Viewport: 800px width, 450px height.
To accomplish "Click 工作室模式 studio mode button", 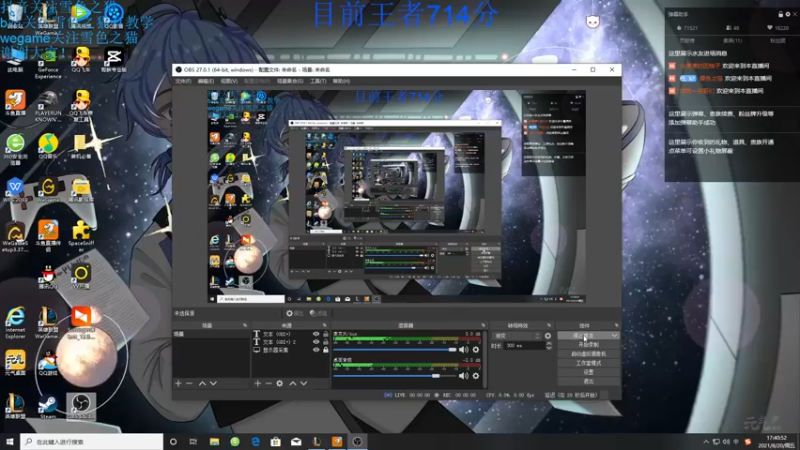I will [x=588, y=363].
